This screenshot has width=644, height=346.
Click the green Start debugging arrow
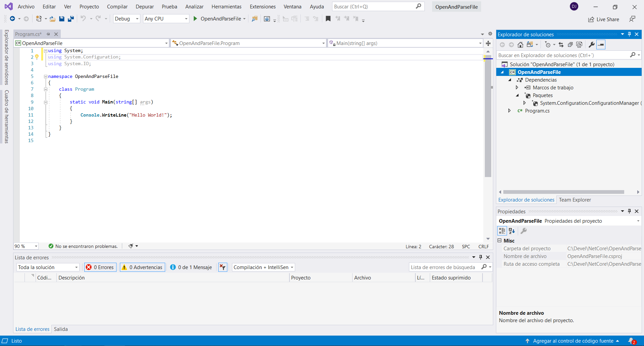click(x=195, y=19)
